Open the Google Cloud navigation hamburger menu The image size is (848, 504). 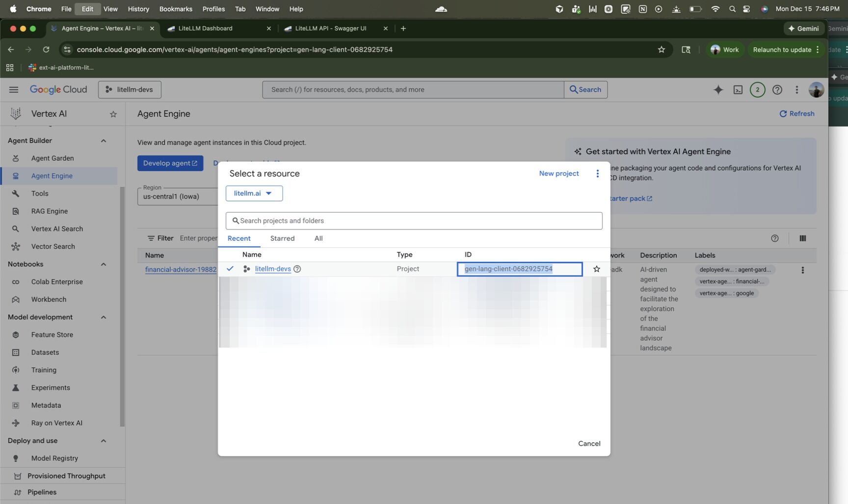[14, 90]
